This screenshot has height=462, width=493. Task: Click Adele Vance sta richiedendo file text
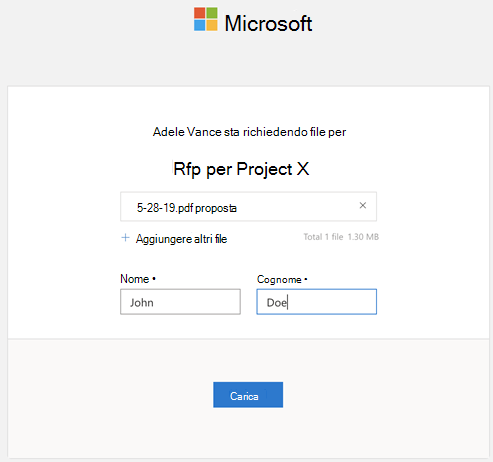click(239, 132)
